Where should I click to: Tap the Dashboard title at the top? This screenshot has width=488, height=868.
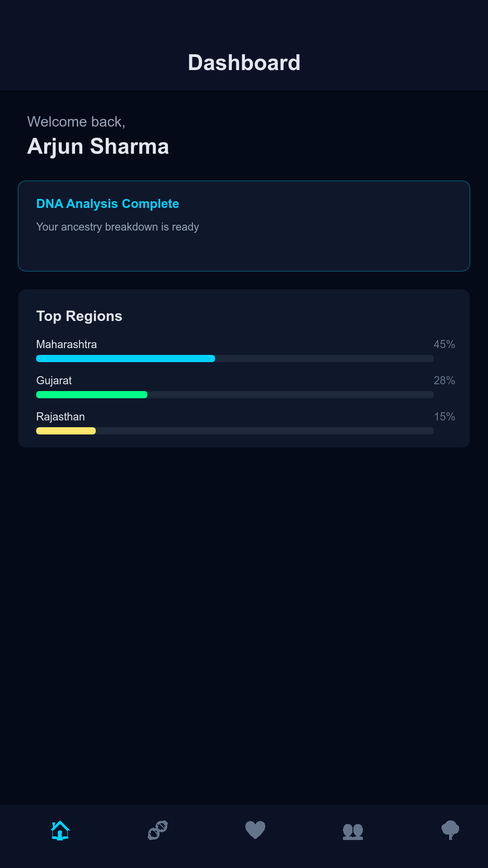(244, 62)
